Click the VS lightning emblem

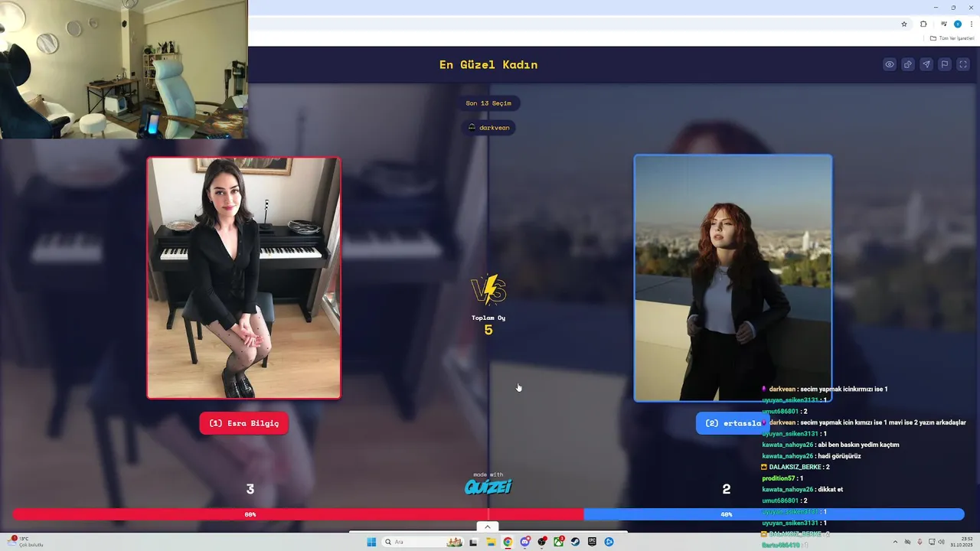(x=488, y=290)
